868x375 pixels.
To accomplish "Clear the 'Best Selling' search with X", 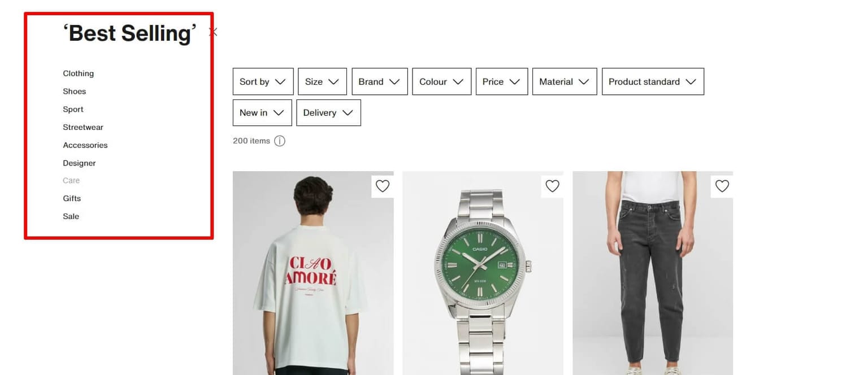I will point(213,32).
